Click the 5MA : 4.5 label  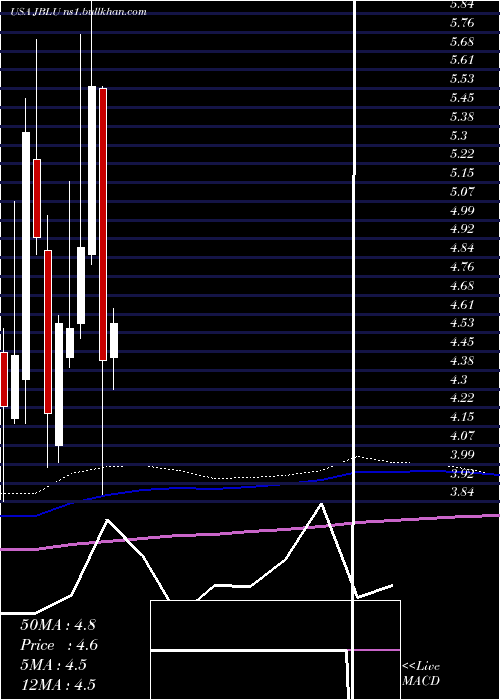pos(54,665)
